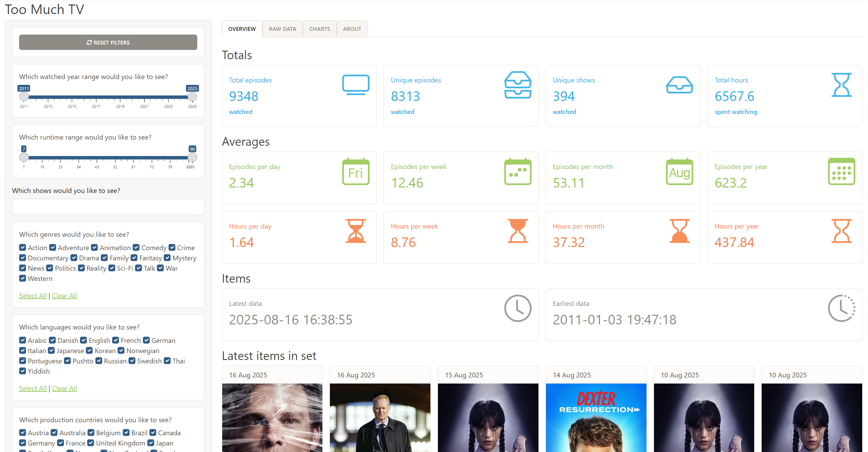Click the clock icon in Latest data card
868x452 pixels.
518,308
